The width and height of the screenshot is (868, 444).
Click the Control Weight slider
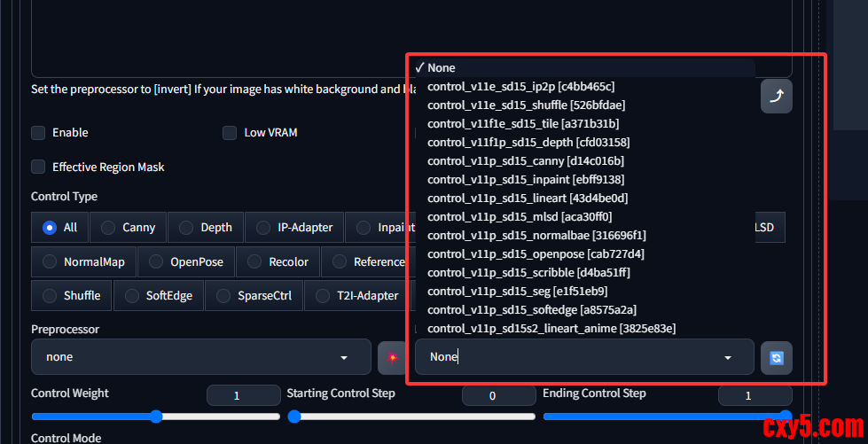click(x=156, y=417)
